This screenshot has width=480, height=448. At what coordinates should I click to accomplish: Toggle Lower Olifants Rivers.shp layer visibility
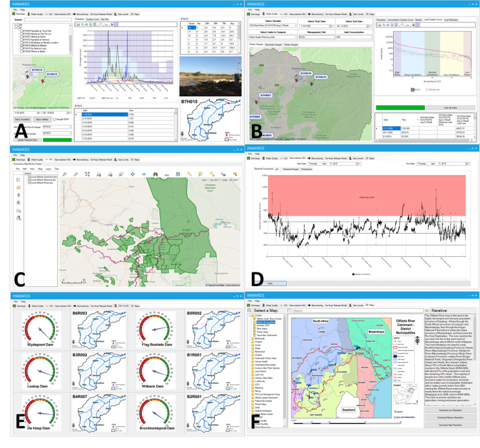pyautogui.click(x=29, y=182)
